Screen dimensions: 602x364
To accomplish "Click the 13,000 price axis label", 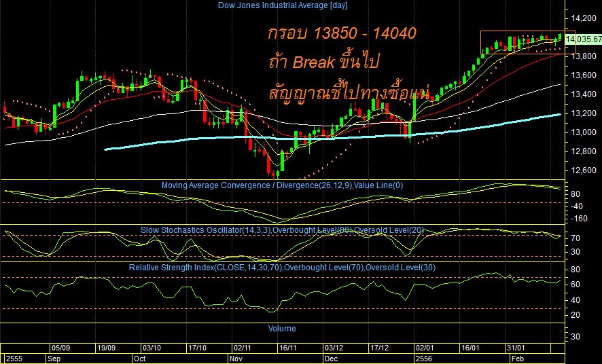I will coord(584,132).
